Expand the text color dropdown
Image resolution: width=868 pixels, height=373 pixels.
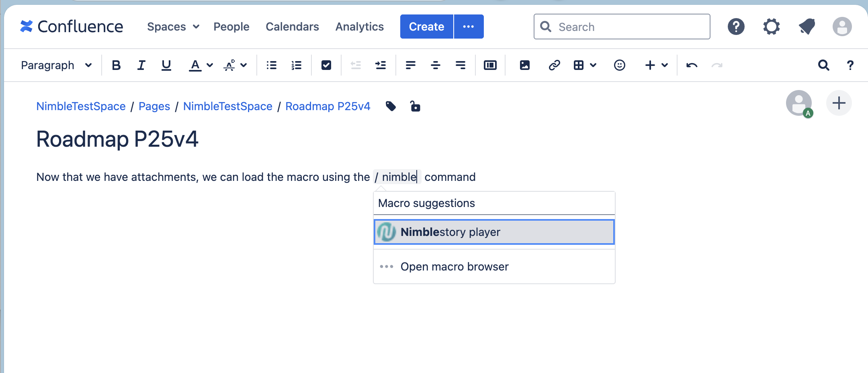pyautogui.click(x=209, y=65)
